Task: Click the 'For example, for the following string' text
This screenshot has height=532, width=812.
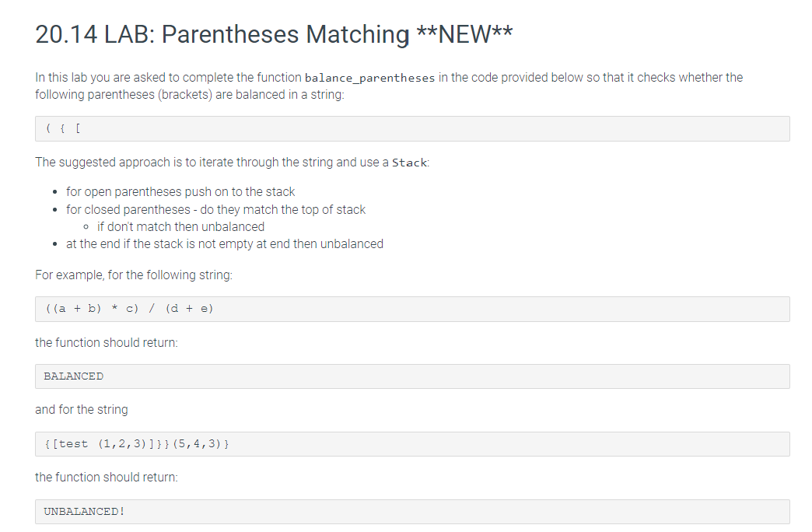Action: pos(134,275)
